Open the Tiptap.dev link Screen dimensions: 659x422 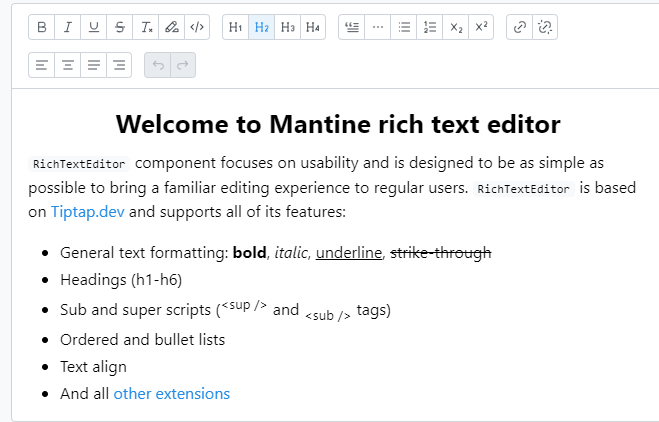[87, 212]
